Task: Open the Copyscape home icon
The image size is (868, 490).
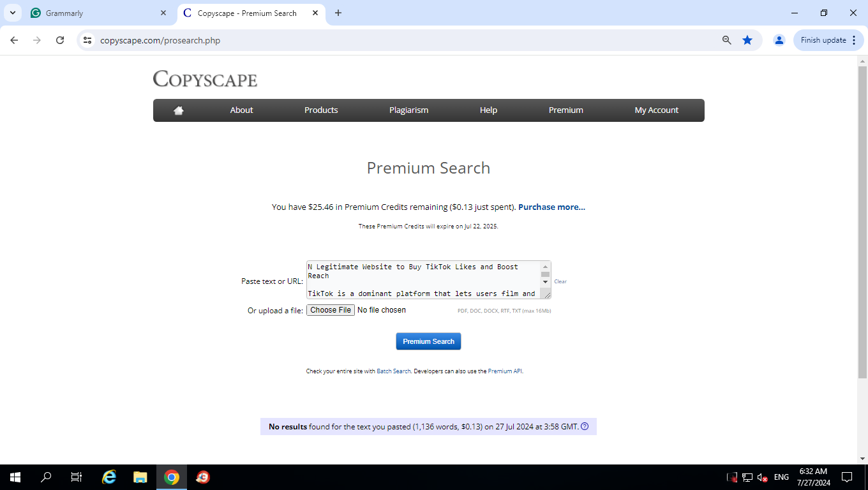Action: coord(179,110)
